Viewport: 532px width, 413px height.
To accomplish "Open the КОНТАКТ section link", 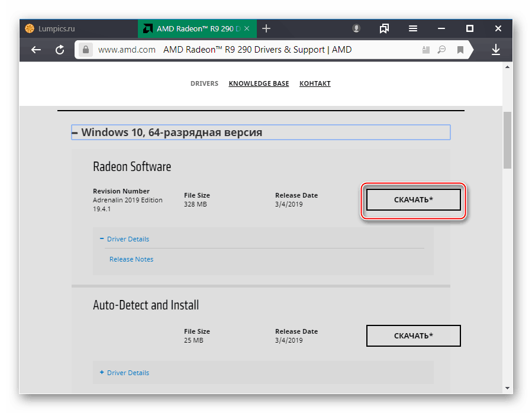I will point(315,83).
